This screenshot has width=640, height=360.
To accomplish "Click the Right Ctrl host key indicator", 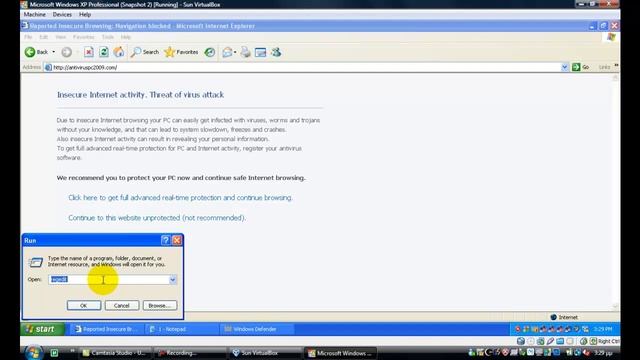I will [608, 341].
